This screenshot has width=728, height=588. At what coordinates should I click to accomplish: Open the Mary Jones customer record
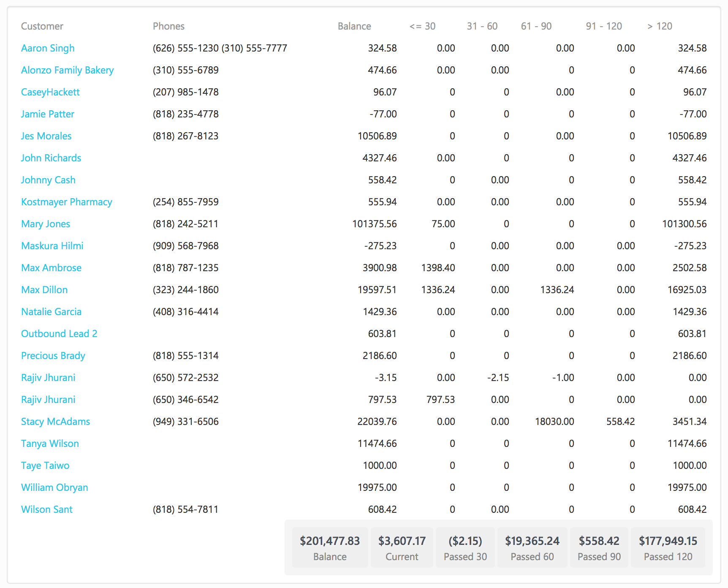(x=45, y=223)
